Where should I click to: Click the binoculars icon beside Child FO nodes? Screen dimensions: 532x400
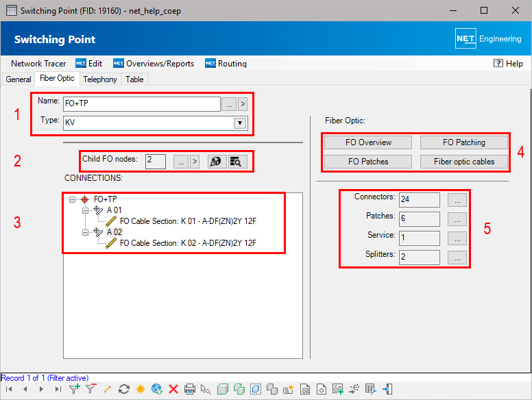pos(216,162)
